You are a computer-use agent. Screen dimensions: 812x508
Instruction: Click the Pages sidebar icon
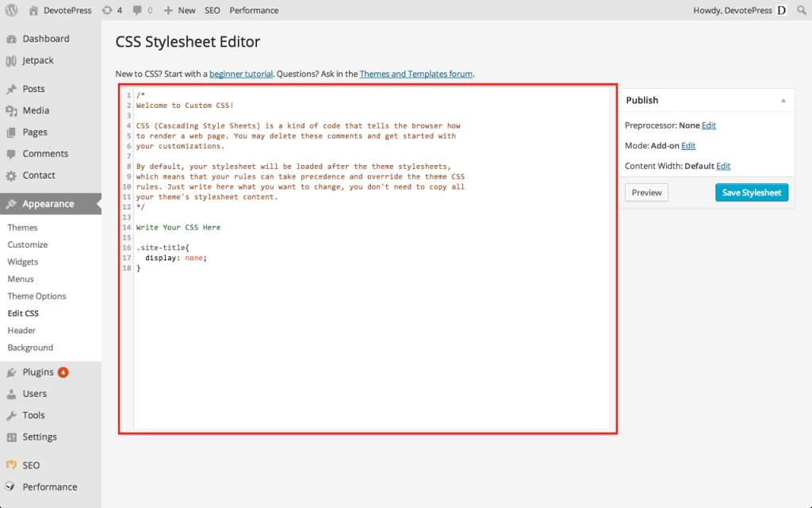11,132
